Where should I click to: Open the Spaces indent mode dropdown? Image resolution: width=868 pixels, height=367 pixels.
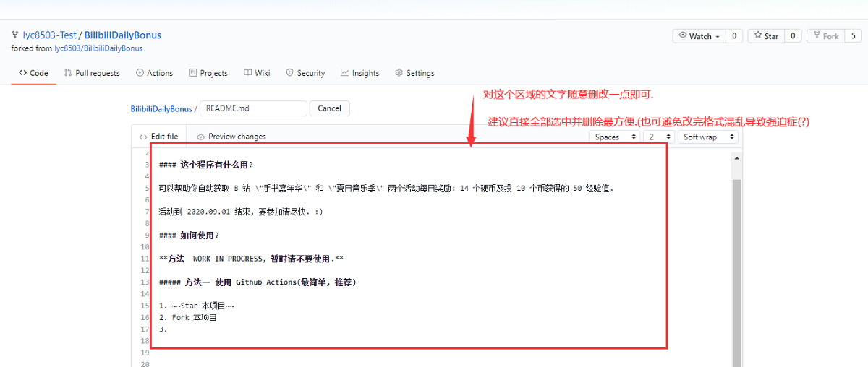[613, 137]
